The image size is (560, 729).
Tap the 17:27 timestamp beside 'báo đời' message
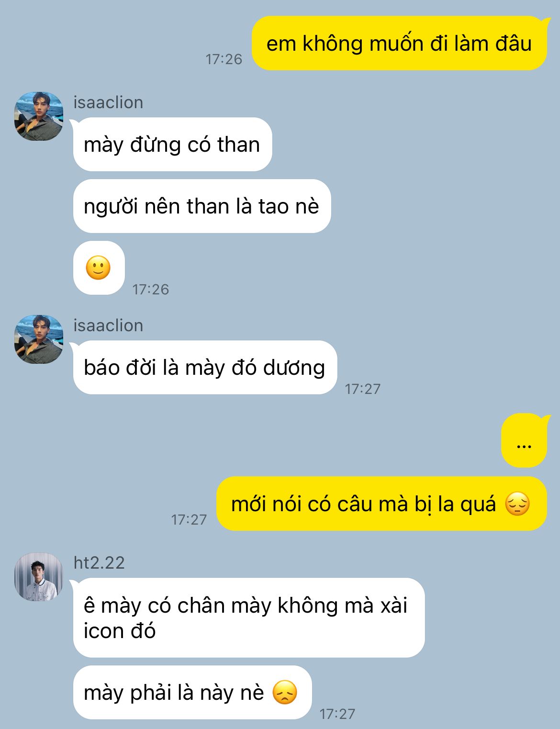point(363,389)
